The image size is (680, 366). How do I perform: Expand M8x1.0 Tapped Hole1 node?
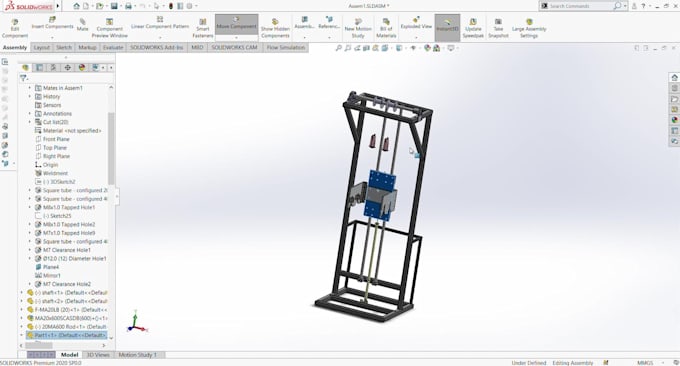tap(29, 208)
